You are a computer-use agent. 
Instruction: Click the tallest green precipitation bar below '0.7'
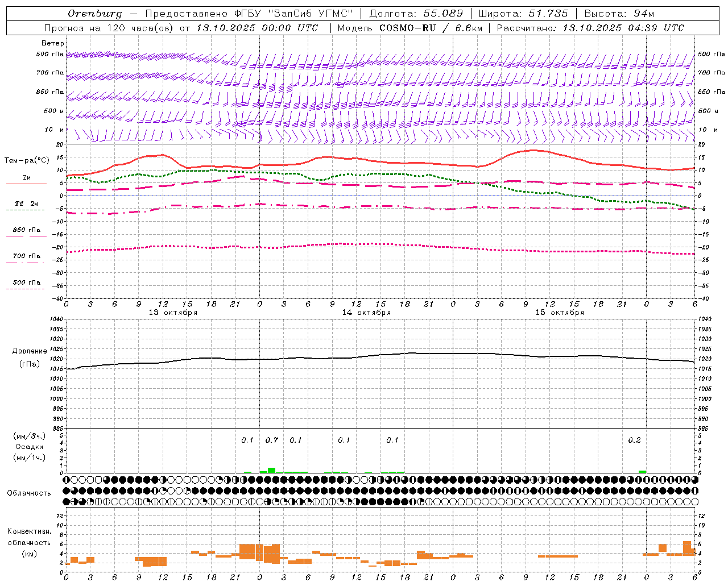(x=272, y=470)
